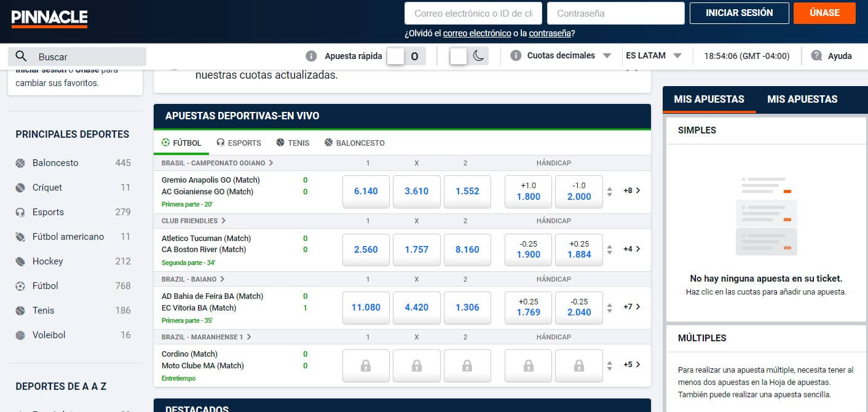Click the locked '2' odds for Cordino match

click(x=467, y=366)
